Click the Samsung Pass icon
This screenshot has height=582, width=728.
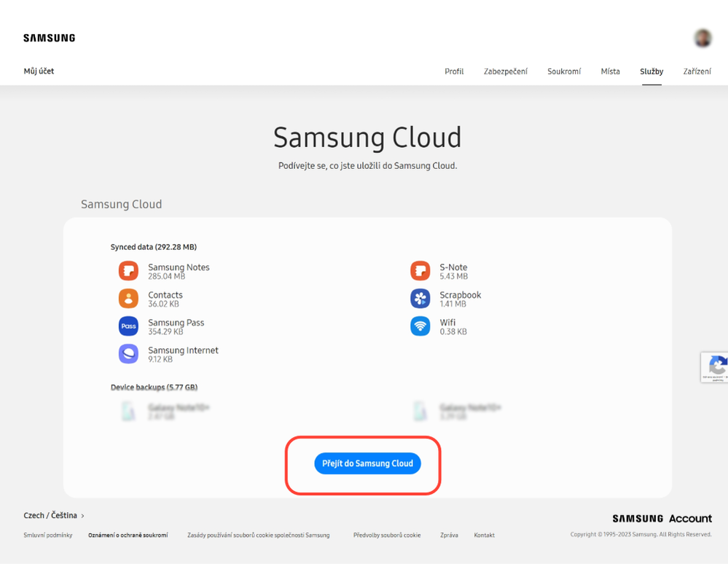coord(128,326)
